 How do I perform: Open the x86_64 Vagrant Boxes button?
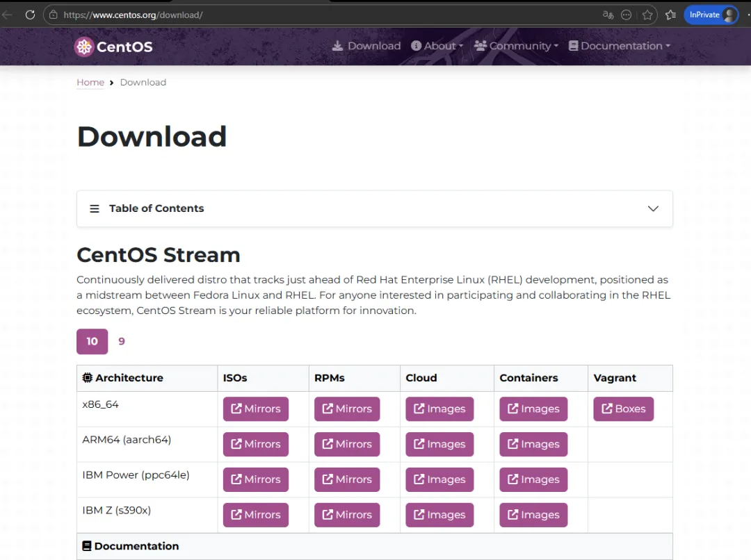623,409
